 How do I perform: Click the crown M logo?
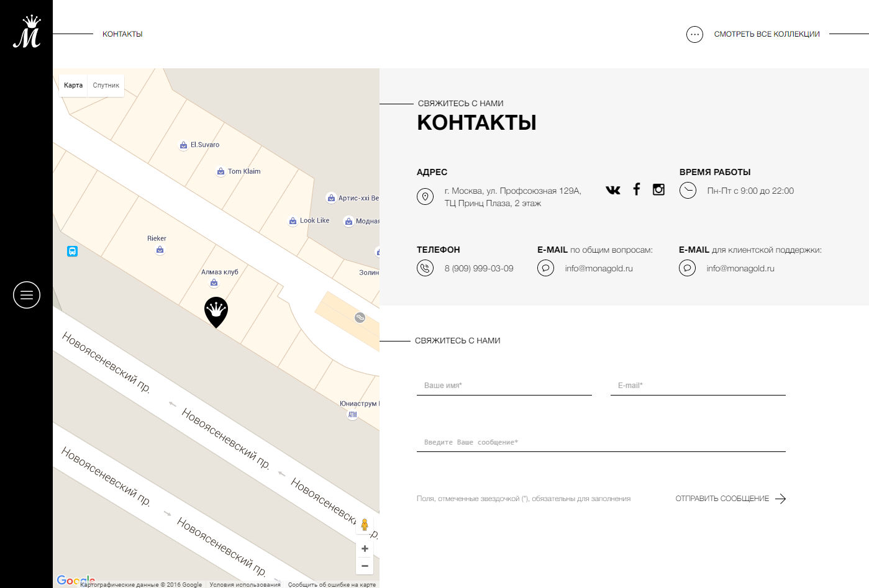[x=27, y=32]
